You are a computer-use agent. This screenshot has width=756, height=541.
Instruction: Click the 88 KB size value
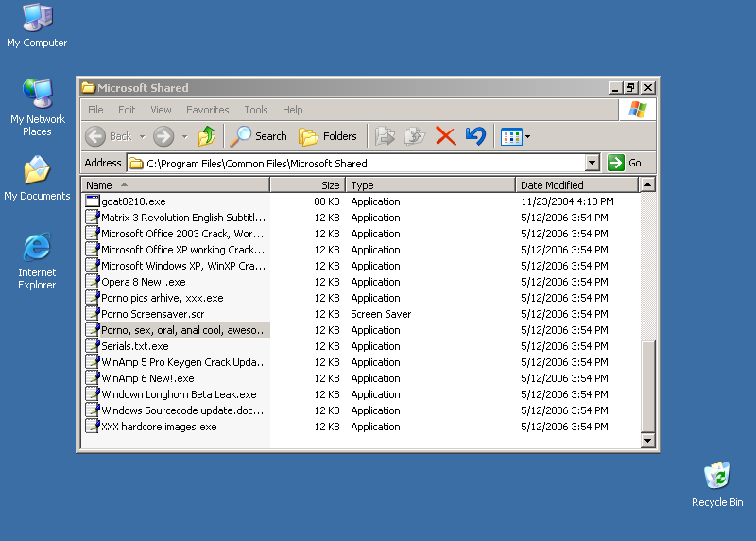tap(326, 201)
